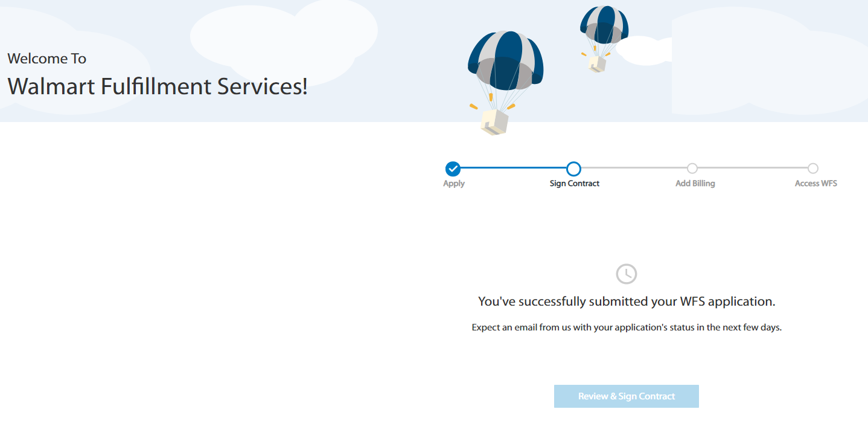Click the clock pending status icon
This screenshot has width=868, height=441.
(x=627, y=274)
